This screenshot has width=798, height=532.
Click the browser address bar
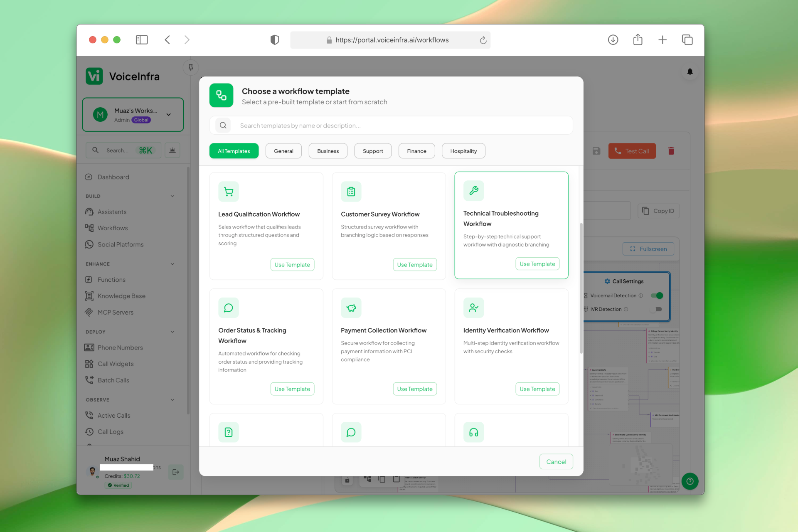(x=390, y=40)
